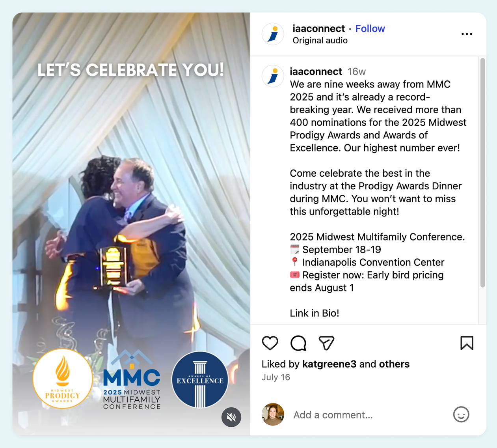Viewport: 497px width, 448px height.
Task: Show the others who liked this post
Action: (x=394, y=364)
